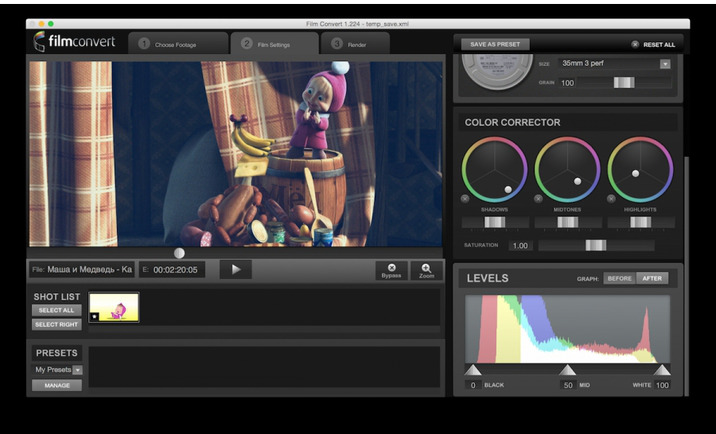Click the black level triangle handle
The width and height of the screenshot is (716, 434).
(472, 371)
